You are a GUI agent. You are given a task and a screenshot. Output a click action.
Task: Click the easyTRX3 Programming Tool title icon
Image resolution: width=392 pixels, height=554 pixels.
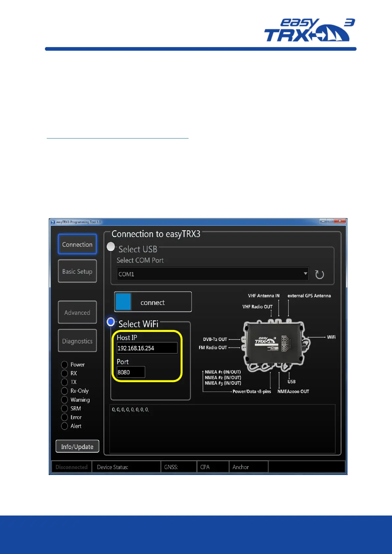[53, 222]
